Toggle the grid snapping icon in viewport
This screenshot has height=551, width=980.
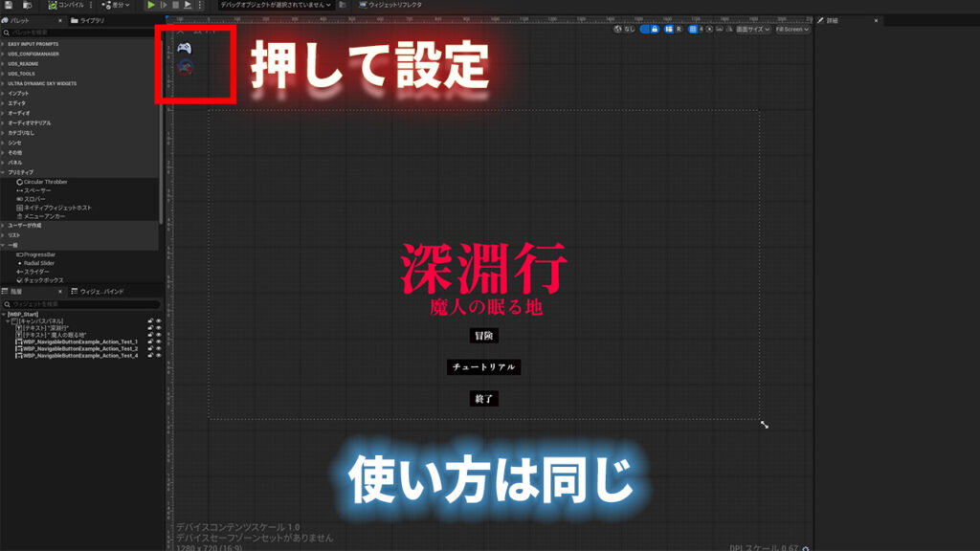(x=694, y=30)
